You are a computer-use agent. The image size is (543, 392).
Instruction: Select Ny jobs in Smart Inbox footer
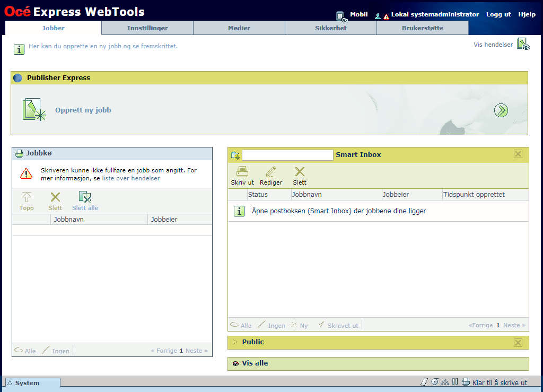pyautogui.click(x=299, y=326)
